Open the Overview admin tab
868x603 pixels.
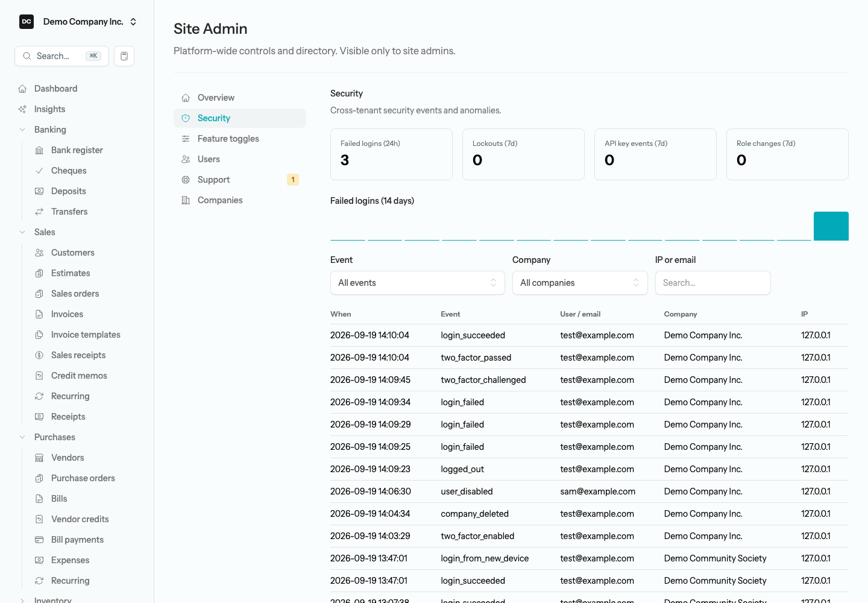(240, 98)
